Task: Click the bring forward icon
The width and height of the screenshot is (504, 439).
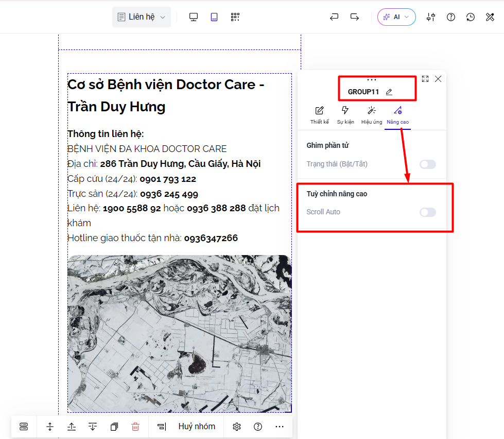Action: 72,427
